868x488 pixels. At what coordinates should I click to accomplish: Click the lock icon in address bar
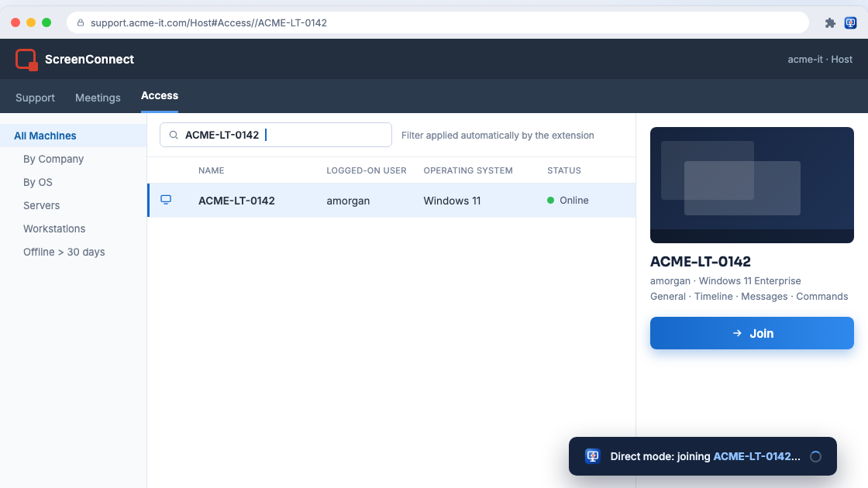pyautogui.click(x=81, y=22)
